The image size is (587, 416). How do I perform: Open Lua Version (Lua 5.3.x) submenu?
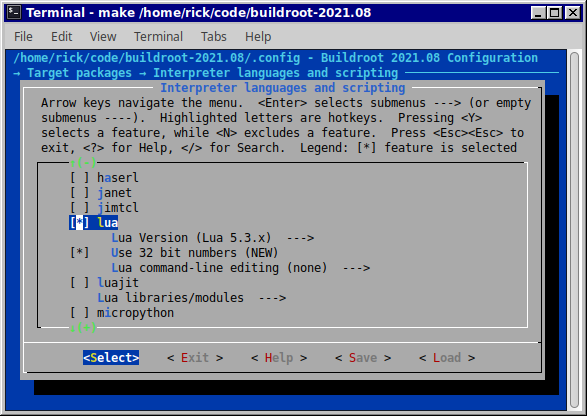213,238
